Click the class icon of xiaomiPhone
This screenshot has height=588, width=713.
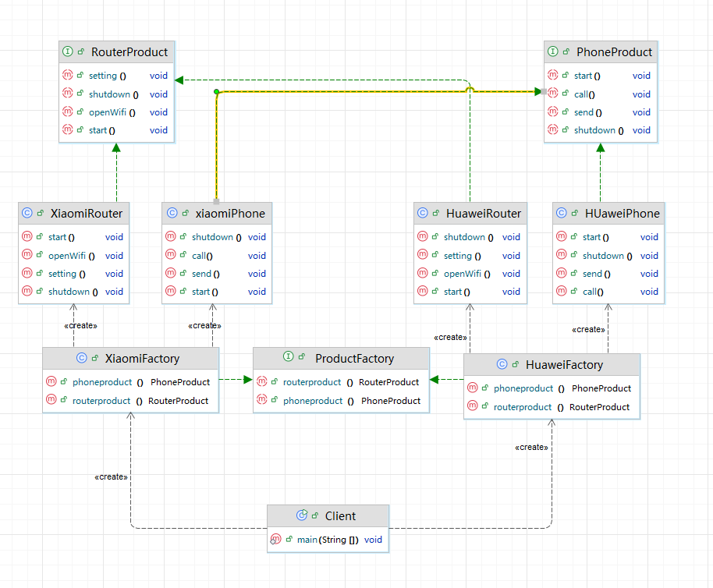(172, 213)
